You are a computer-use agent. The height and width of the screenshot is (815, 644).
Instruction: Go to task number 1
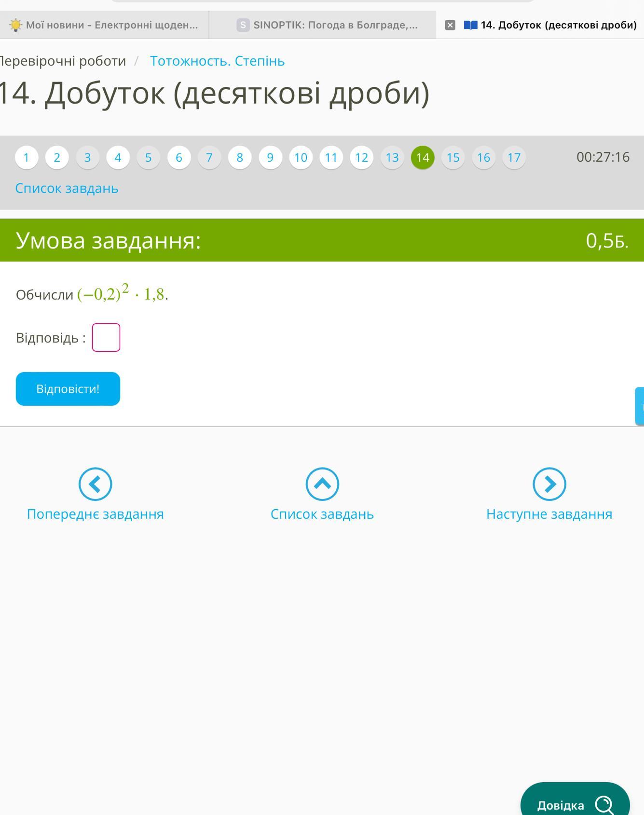point(27,158)
